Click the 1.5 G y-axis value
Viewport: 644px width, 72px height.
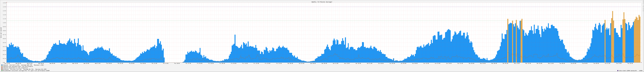pyautogui.click(x=4, y=3)
